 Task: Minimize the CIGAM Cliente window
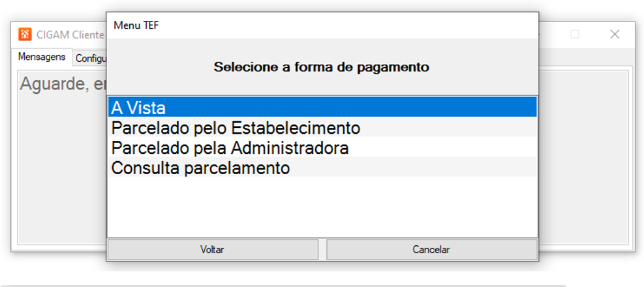pyautogui.click(x=543, y=35)
